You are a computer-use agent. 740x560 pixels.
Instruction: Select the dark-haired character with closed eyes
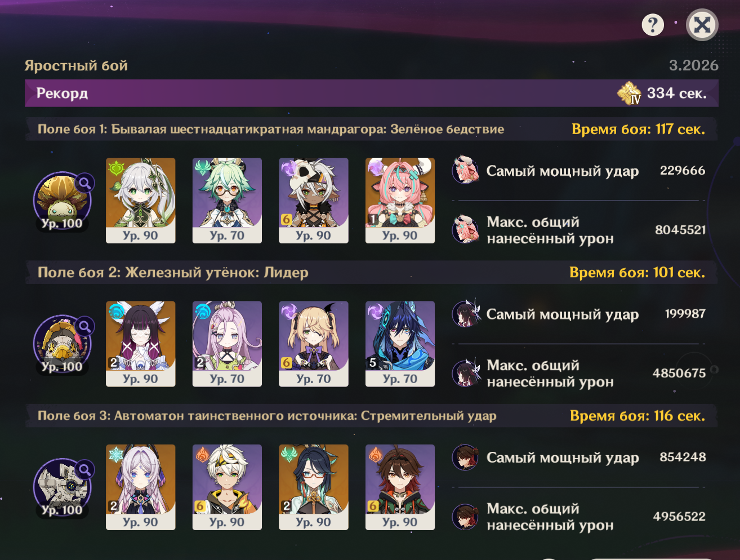pyautogui.click(x=141, y=344)
